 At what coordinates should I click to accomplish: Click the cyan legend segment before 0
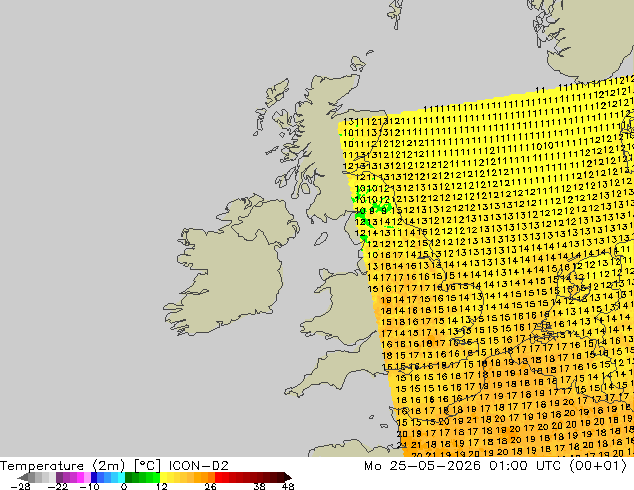click(121, 477)
